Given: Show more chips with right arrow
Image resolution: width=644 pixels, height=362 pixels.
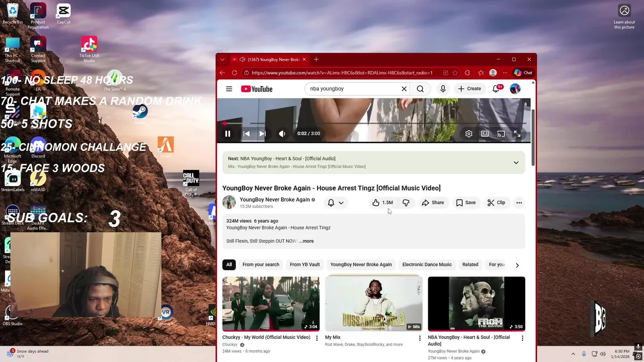Looking at the screenshot, I should tap(517, 265).
